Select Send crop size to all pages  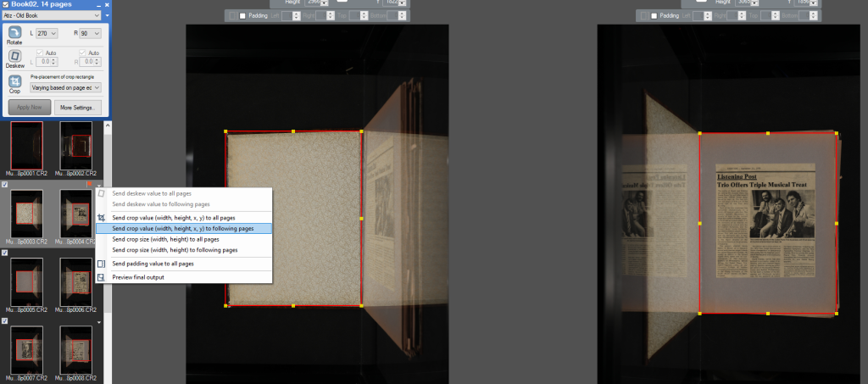165,239
